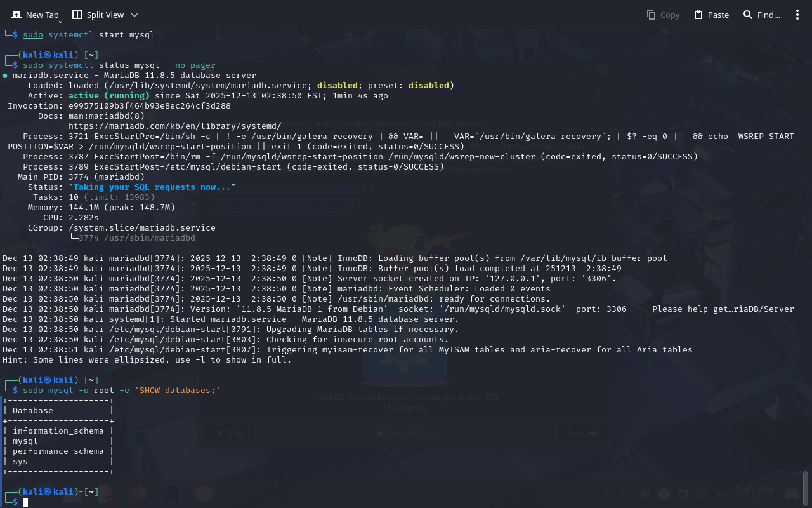This screenshot has width=812, height=508.
Task: Click the green mariadb.service status dot
Action: pos(5,76)
